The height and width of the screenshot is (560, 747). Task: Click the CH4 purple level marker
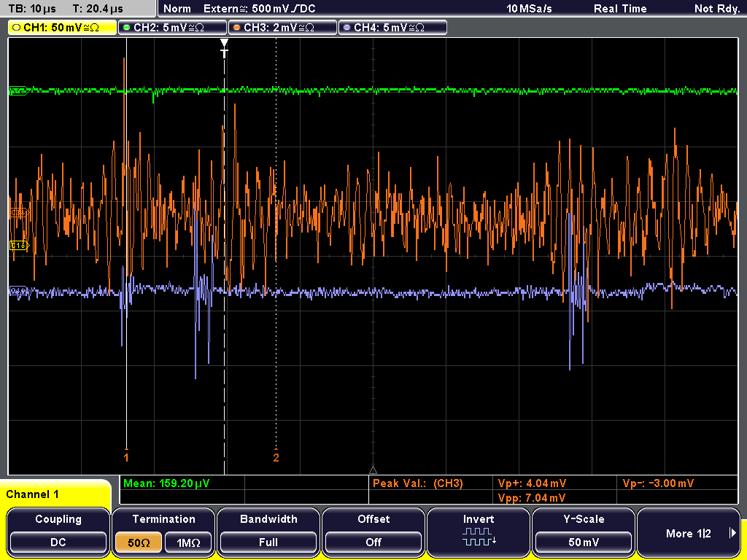click(20, 290)
